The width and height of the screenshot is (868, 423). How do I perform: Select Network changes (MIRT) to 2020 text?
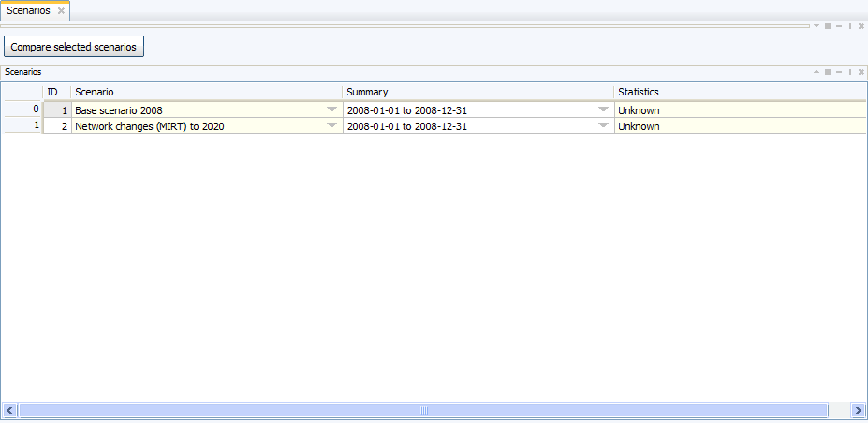click(x=150, y=126)
